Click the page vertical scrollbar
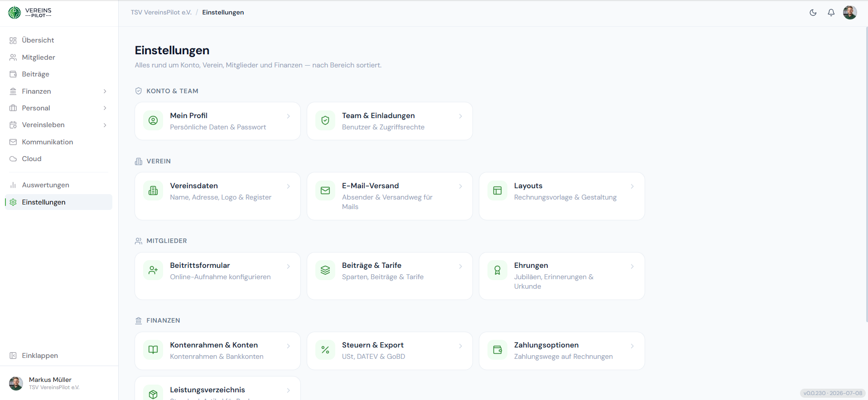Image resolution: width=868 pixels, height=400 pixels. tap(866, 174)
